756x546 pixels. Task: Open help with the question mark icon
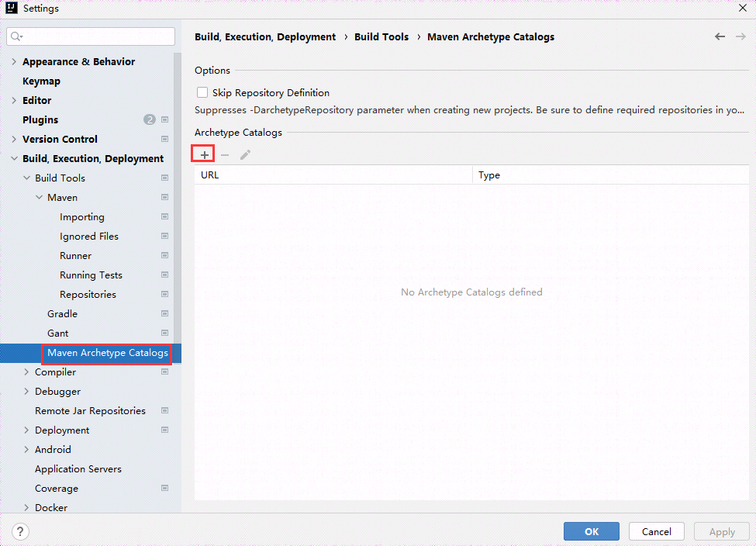tap(19, 531)
